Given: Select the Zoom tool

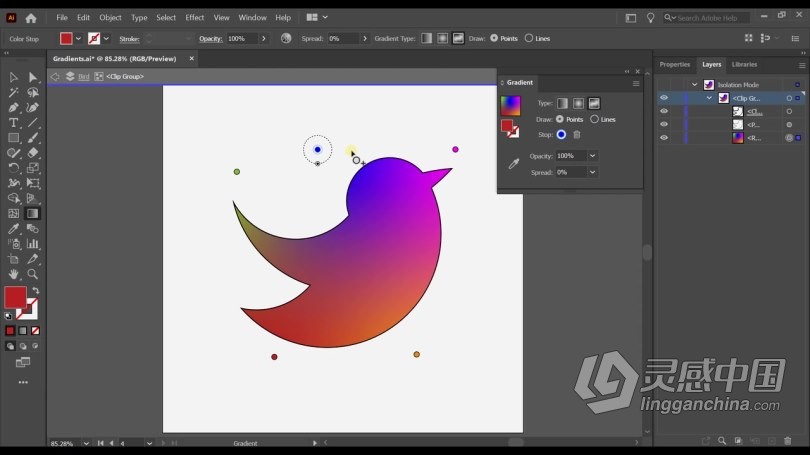Looking at the screenshot, I should (x=33, y=274).
